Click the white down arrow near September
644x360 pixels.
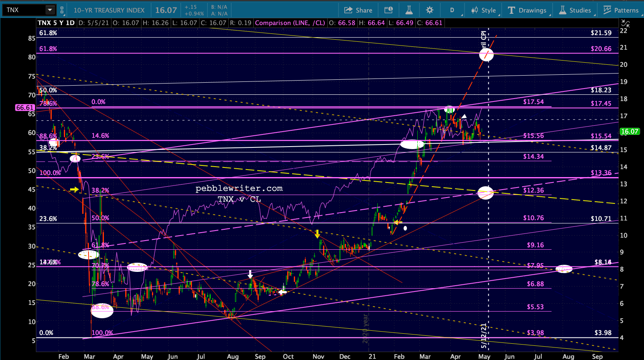[250, 274]
